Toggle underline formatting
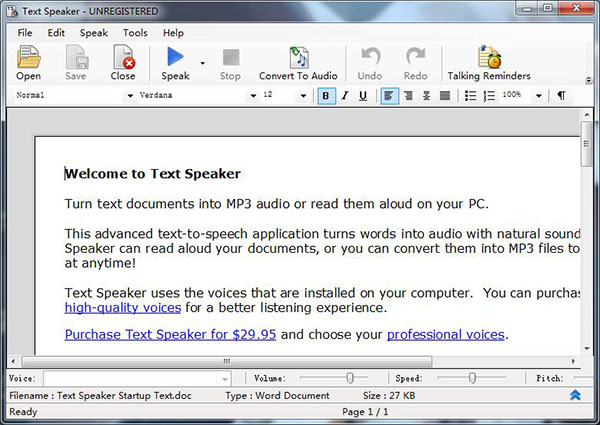 [362, 96]
